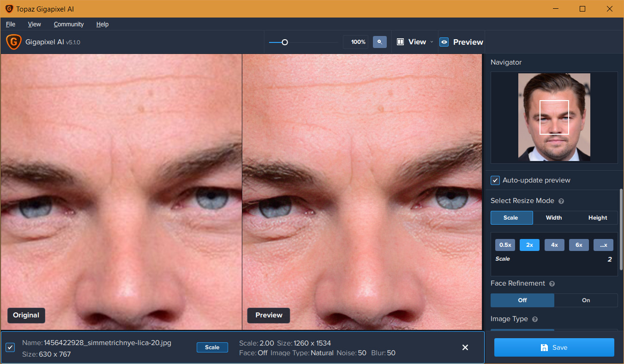Open the Community menu
Viewport: 624px width, 364px height.
point(68,24)
